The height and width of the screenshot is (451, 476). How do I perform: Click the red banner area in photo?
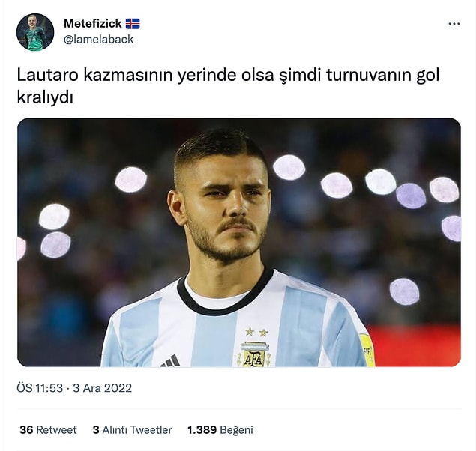pos(416,346)
